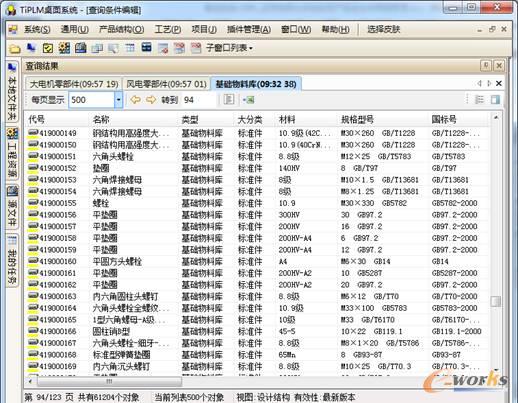Switch to the 大电机零部件 tab
518x403 pixels.
point(74,84)
